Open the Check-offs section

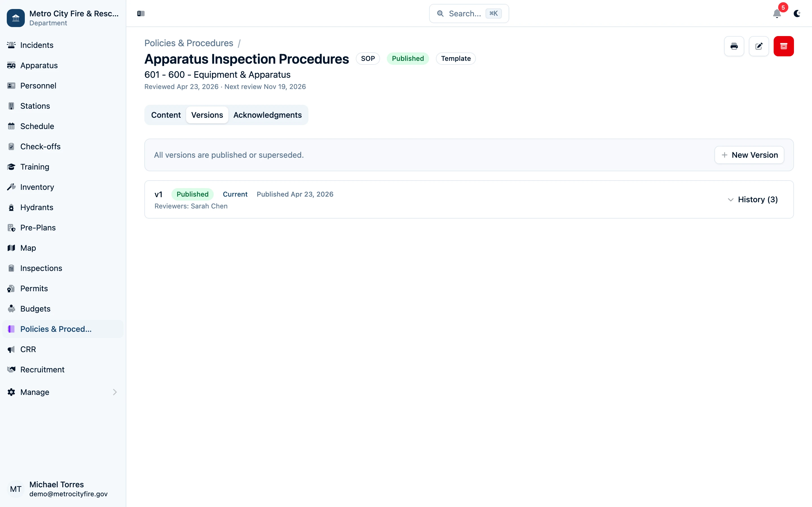pyautogui.click(x=40, y=146)
